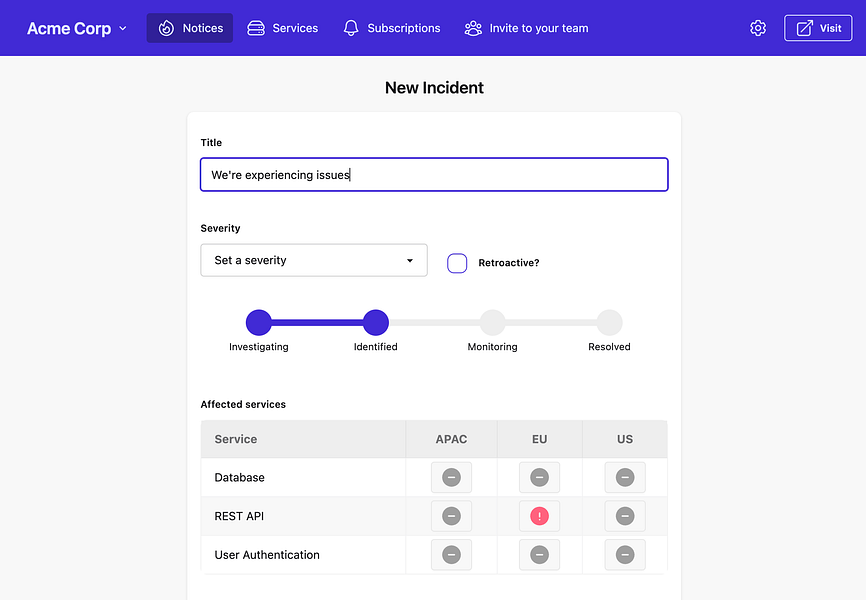Open the Set a severity dropdown
Image resolution: width=866 pixels, height=600 pixels.
[x=314, y=260]
